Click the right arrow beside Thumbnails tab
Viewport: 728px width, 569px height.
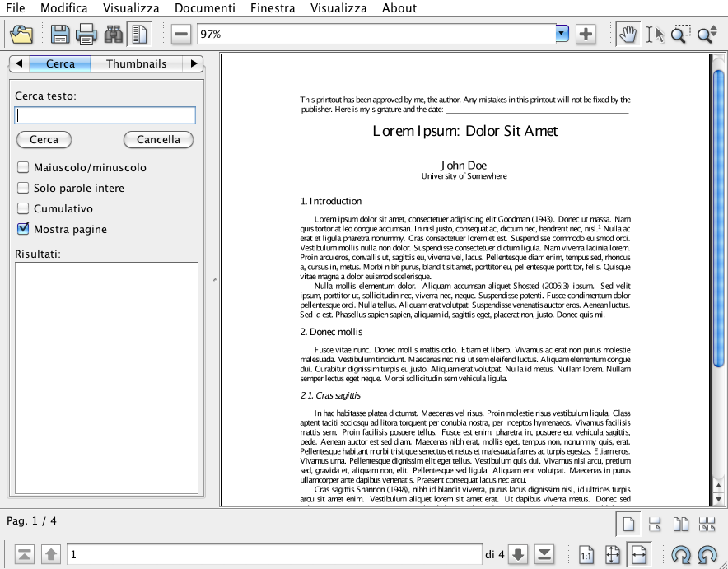194,63
